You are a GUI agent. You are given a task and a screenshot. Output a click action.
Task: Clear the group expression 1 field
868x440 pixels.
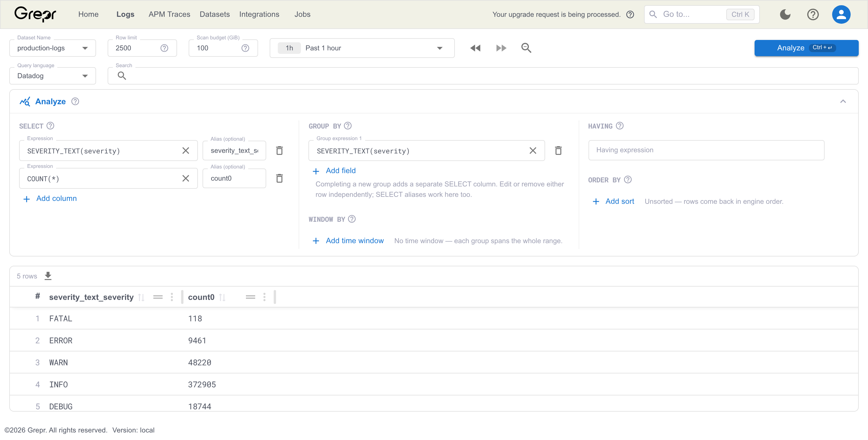click(x=533, y=151)
